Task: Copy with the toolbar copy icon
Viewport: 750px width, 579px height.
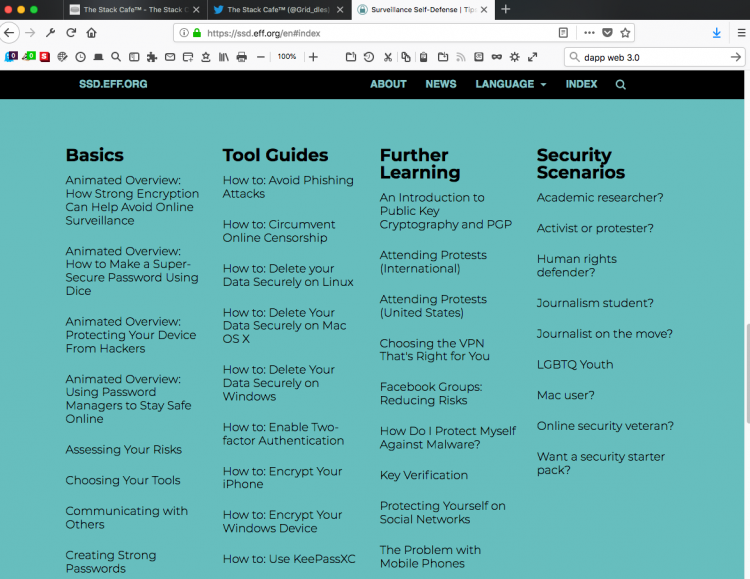Action: 406,57
